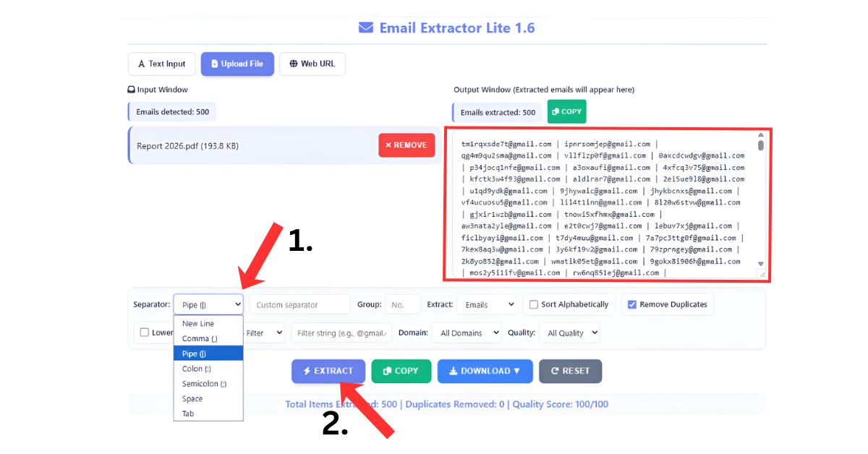Switch to the Text Input tab
The image size is (868, 454).
[162, 64]
